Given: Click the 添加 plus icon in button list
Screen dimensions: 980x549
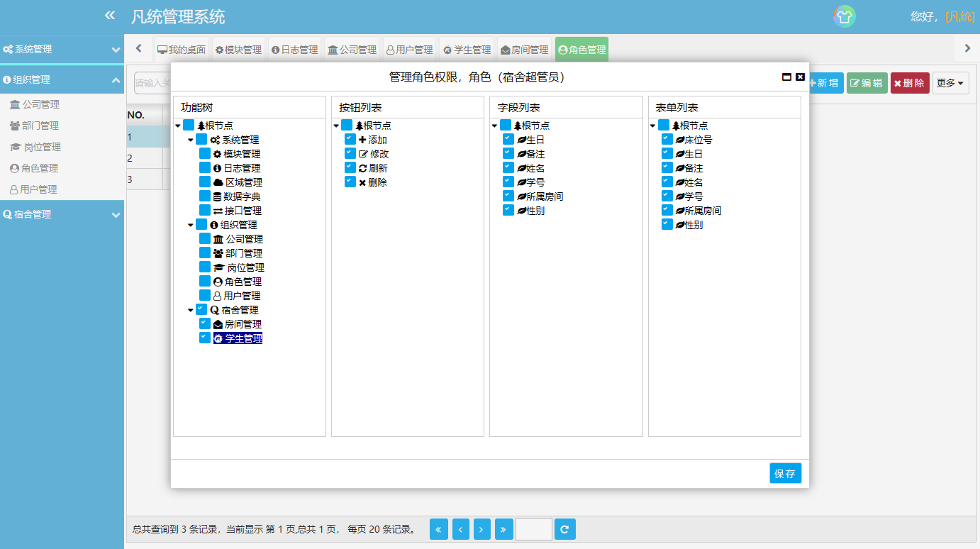Looking at the screenshot, I should [x=362, y=140].
